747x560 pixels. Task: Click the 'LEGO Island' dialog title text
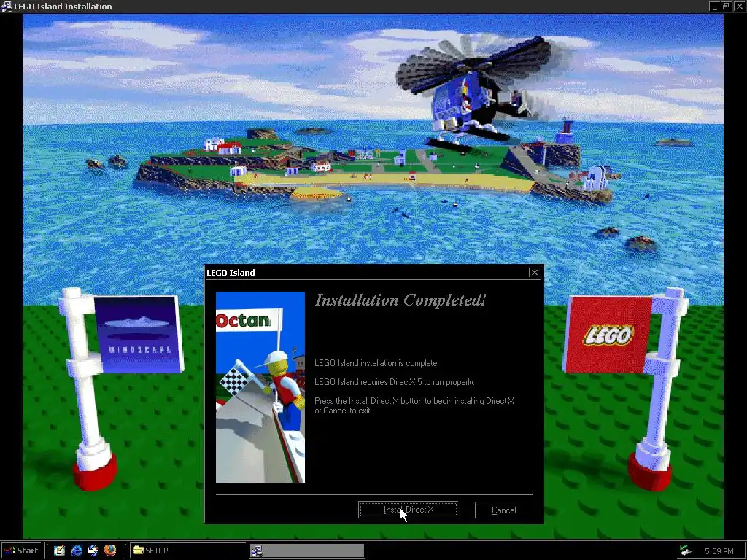231,273
